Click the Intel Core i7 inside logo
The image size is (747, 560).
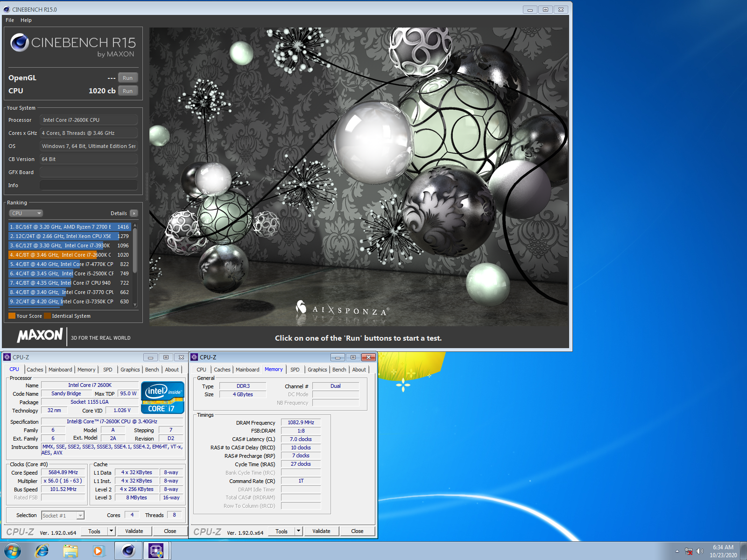click(162, 398)
